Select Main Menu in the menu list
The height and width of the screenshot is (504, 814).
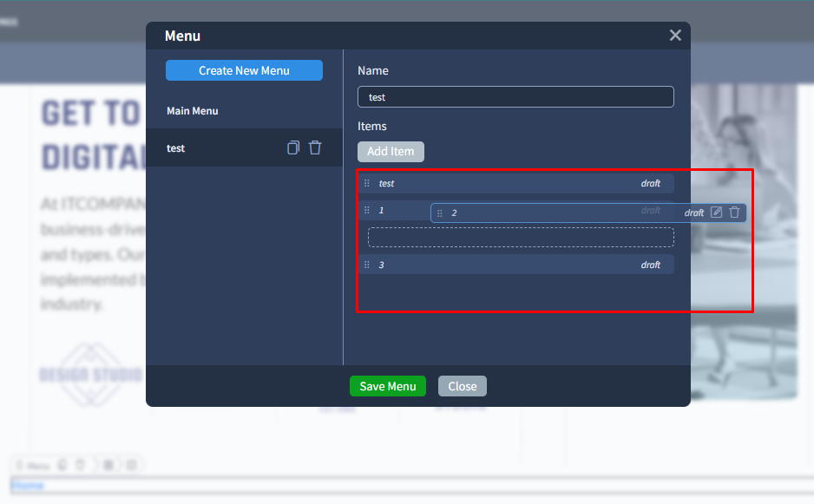click(192, 111)
